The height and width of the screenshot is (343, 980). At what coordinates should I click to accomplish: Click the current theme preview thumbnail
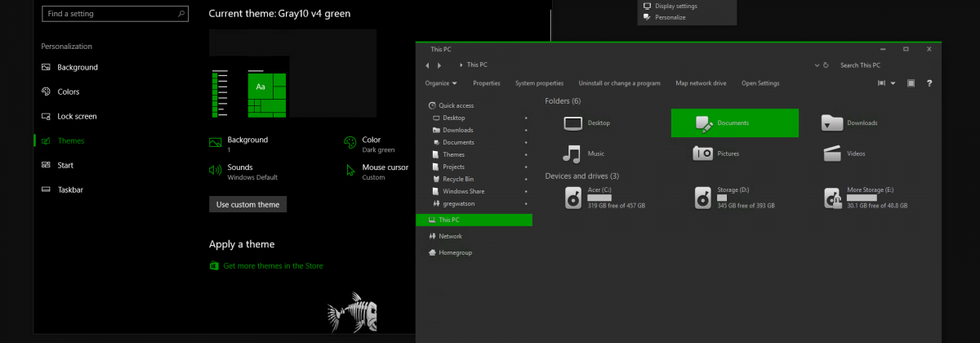(x=292, y=74)
